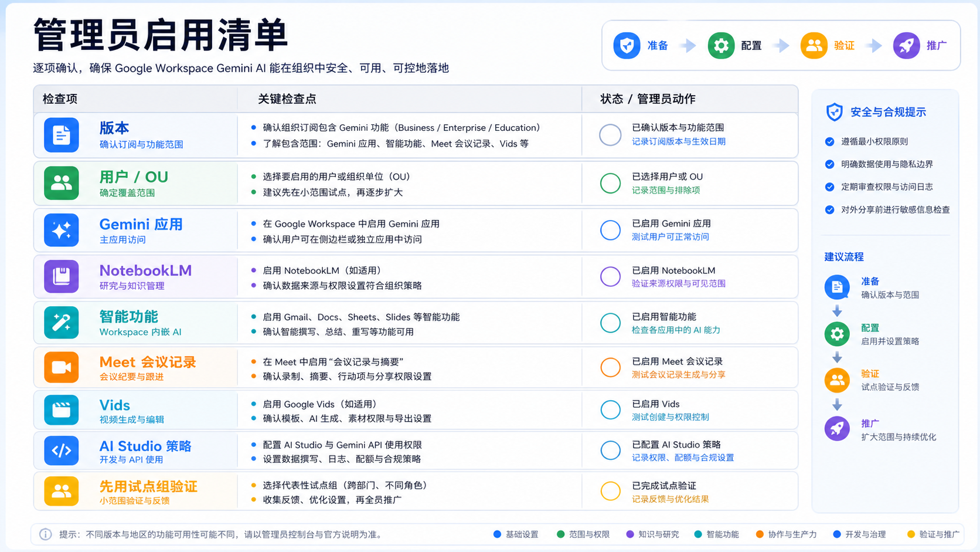Check the 已完成试点验证 status circle

pyautogui.click(x=610, y=491)
